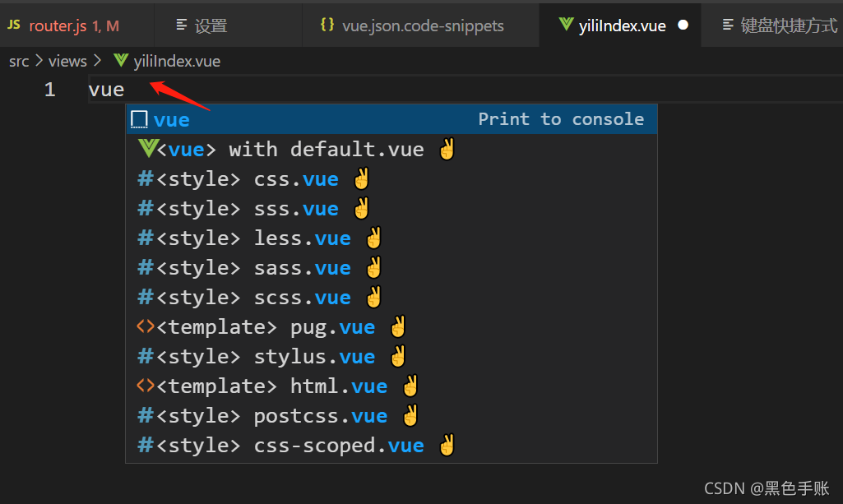Place cursor in typed vue text
This screenshot has height=504, width=843.
[106, 90]
